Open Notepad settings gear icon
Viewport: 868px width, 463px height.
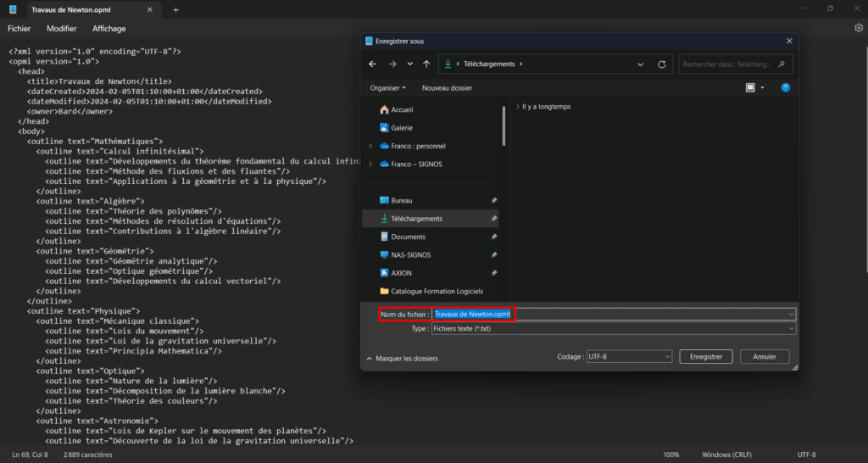click(x=858, y=28)
